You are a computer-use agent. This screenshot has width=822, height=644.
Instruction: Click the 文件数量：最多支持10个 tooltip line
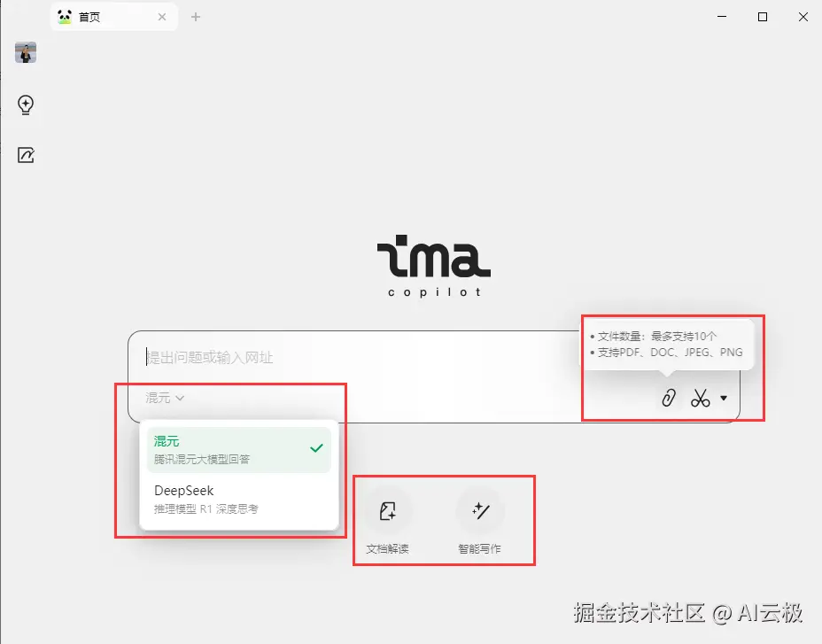(657, 336)
